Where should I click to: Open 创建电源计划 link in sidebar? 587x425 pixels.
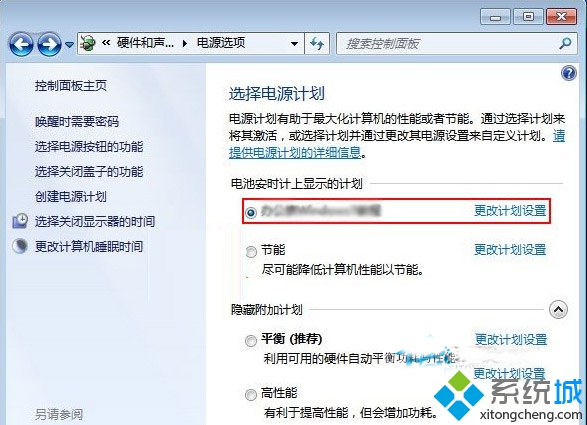pos(71,196)
